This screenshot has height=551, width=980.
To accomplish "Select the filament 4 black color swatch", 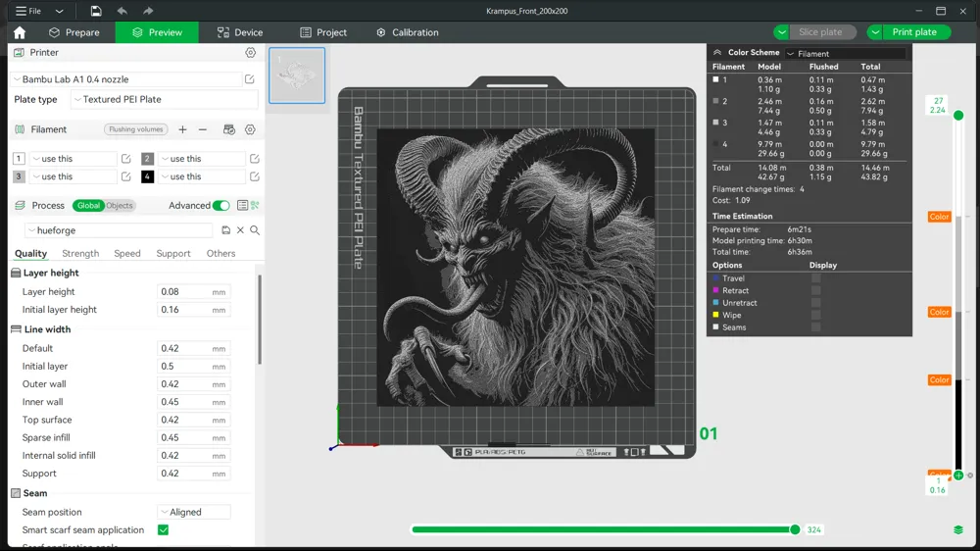I will pos(148,176).
